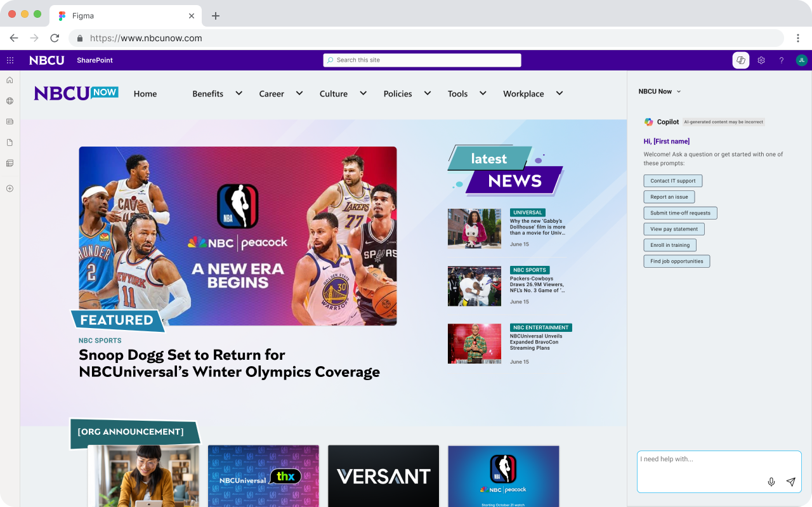Open the news icon in left sidebar
This screenshot has height=507, width=812.
(x=10, y=121)
